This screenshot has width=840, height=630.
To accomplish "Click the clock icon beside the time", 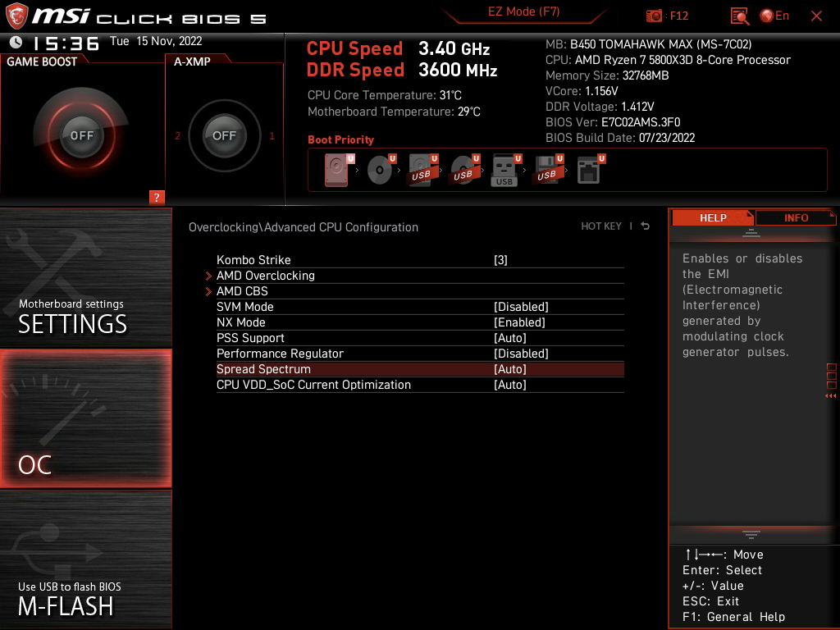I will click(16, 42).
